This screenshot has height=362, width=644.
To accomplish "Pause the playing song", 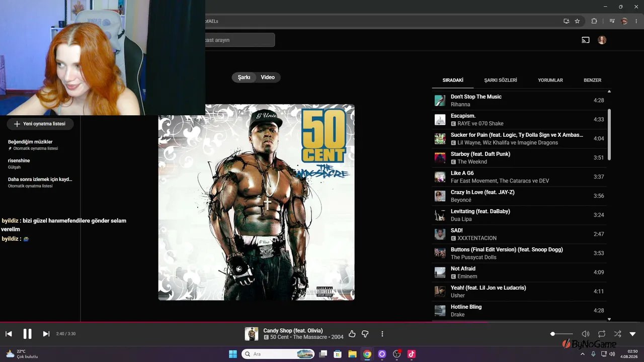I will [27, 334].
